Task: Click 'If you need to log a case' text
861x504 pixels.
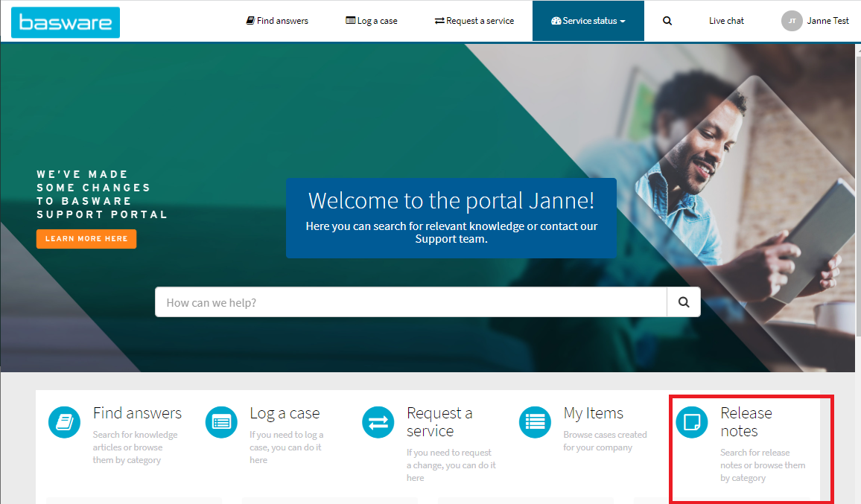Action: (287, 447)
